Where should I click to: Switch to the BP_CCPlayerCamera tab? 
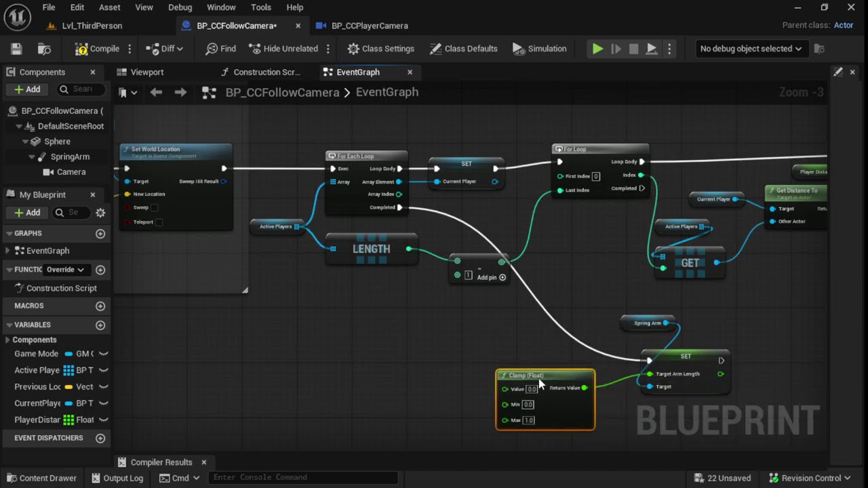(370, 26)
